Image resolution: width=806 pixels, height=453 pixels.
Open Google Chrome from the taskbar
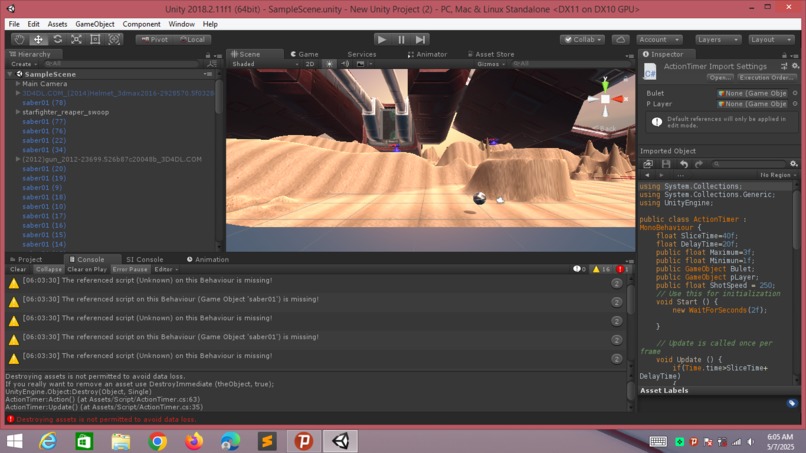157,441
